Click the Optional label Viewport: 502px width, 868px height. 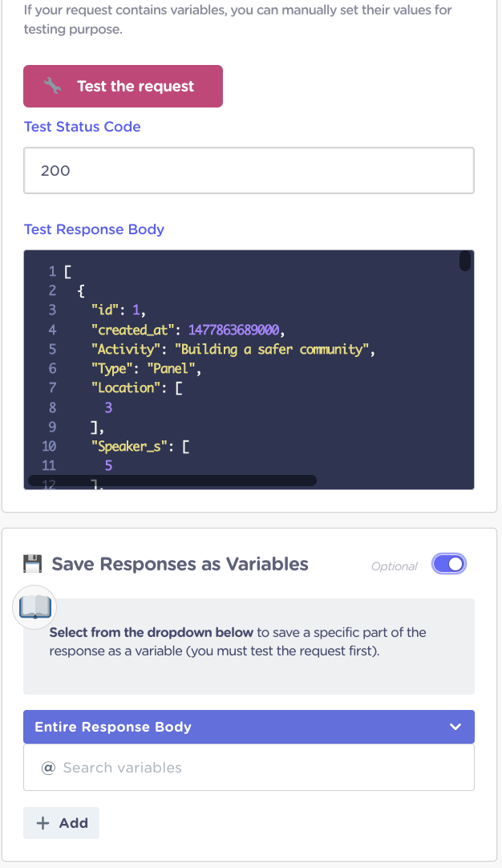click(394, 566)
